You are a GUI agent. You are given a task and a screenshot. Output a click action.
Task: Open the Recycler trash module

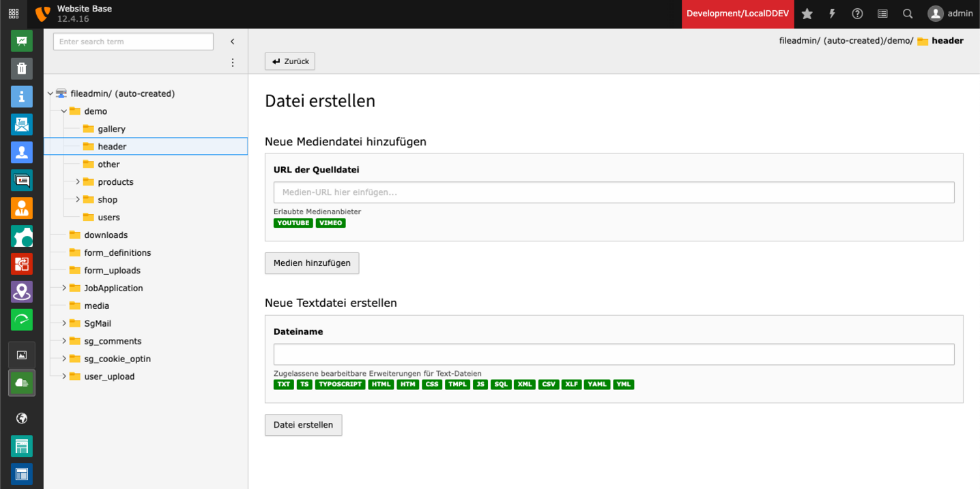point(22,68)
